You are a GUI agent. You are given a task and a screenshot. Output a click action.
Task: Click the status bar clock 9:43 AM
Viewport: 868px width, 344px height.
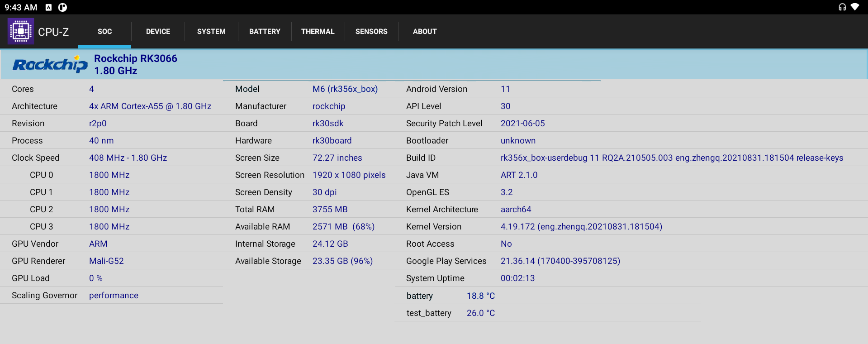tap(21, 7)
